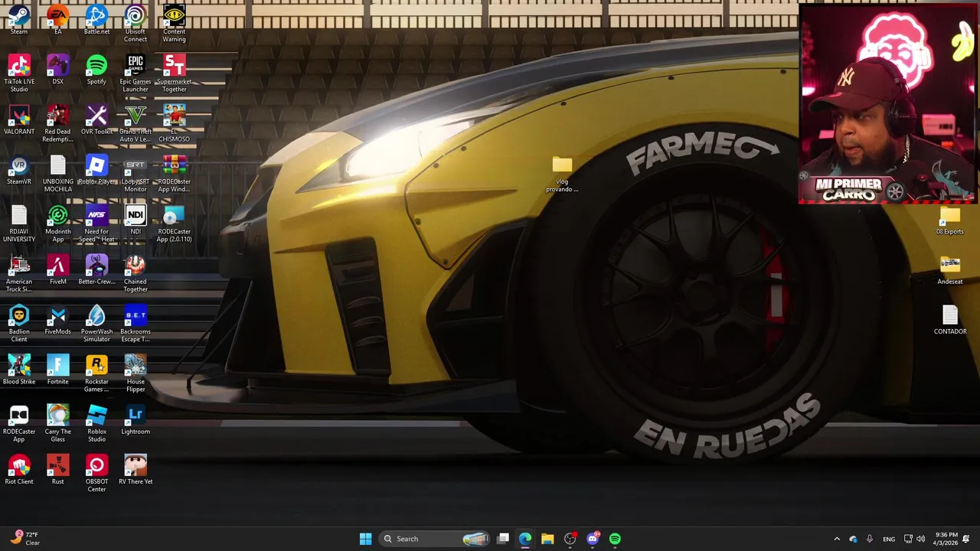This screenshot has width=980, height=551.
Task: Click the taskbar Search box
Action: tap(434, 539)
